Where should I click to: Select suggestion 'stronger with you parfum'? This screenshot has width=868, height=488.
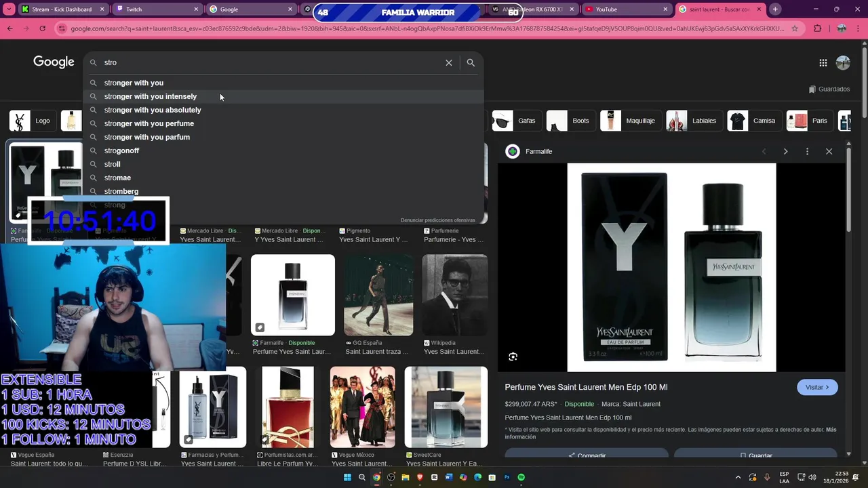click(283, 137)
